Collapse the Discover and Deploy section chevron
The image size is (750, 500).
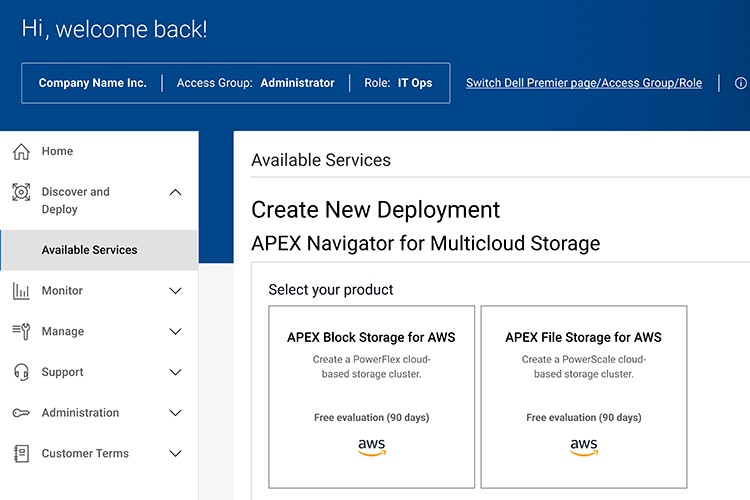tap(176, 192)
